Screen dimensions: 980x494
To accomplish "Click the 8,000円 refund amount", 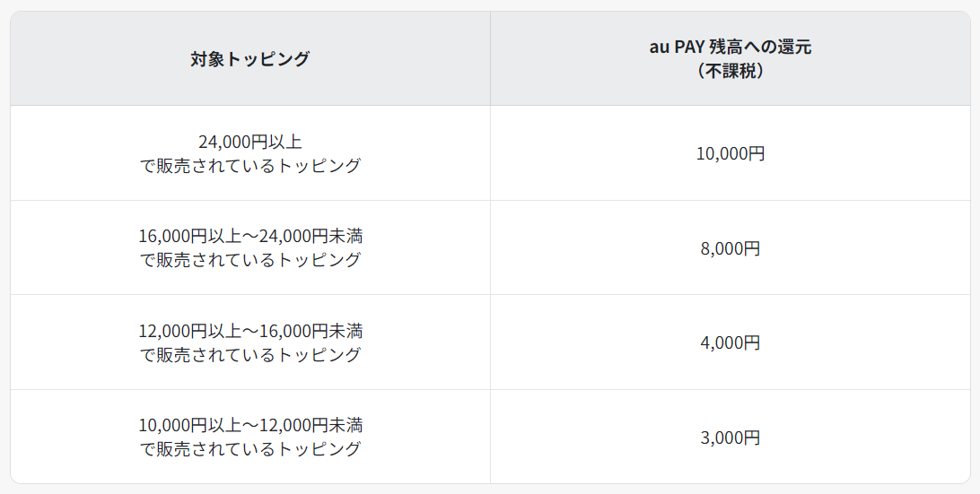I will 730,248.
